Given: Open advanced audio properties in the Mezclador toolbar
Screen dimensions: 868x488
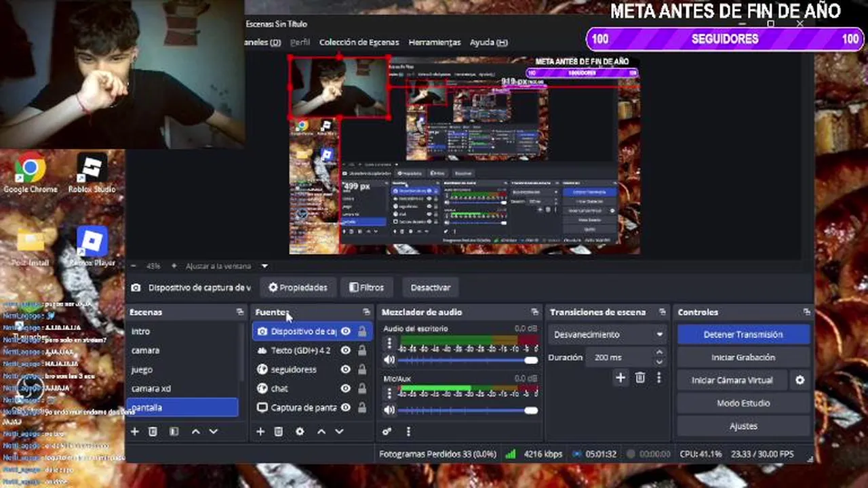Looking at the screenshot, I should tap(387, 431).
